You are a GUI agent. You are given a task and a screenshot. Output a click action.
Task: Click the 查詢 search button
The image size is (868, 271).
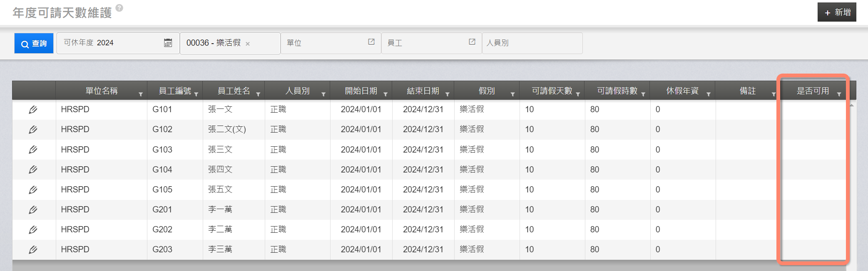tap(34, 43)
